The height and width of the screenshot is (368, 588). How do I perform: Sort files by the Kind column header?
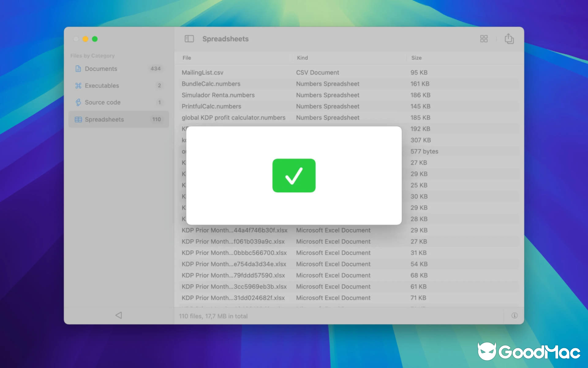point(302,57)
